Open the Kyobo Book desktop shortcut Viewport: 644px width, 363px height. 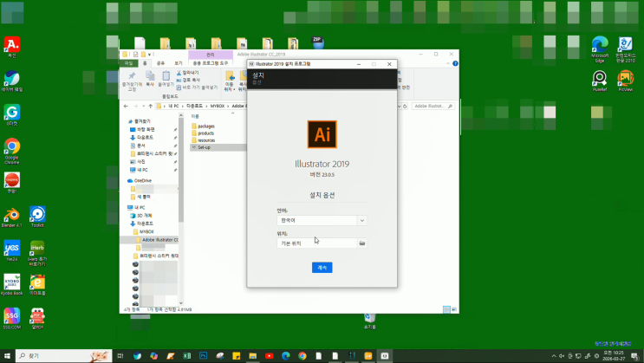click(12, 284)
